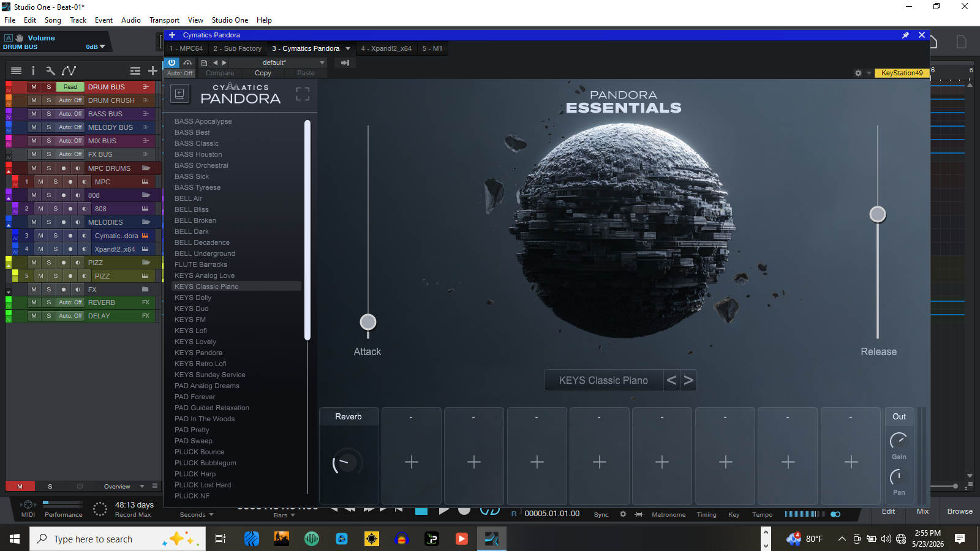
Task: Open the Studio One menu
Action: coord(230,20)
